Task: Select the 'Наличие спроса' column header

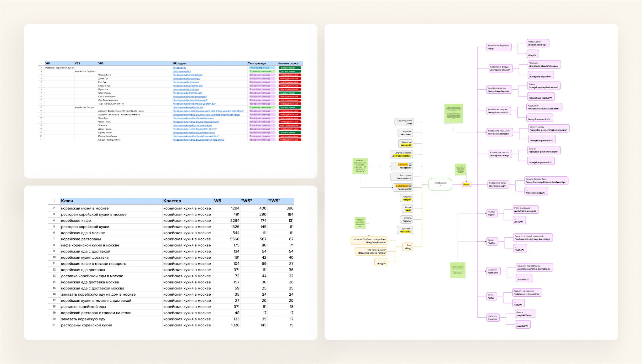Action: (288, 63)
